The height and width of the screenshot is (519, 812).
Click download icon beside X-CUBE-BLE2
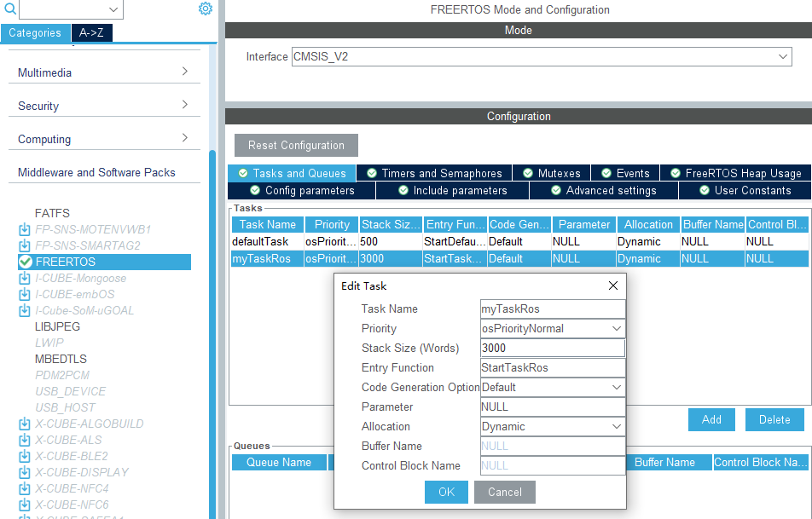tap(25, 457)
